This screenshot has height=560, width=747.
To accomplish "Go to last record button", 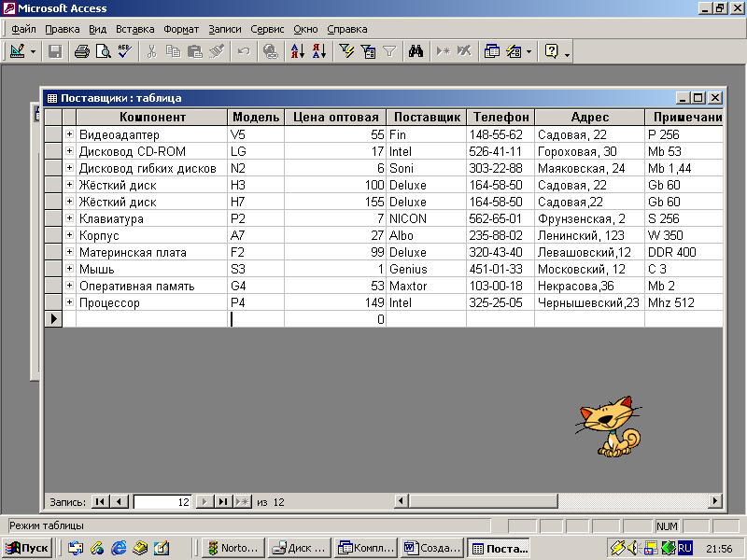I will 223,501.
